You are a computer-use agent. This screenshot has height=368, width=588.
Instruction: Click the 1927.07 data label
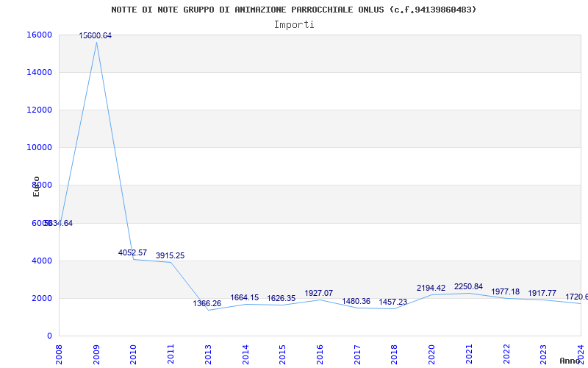pos(319,293)
